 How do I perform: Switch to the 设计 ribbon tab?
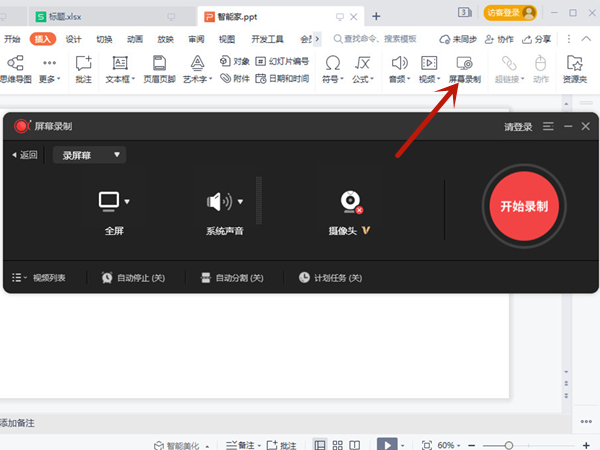(x=73, y=39)
